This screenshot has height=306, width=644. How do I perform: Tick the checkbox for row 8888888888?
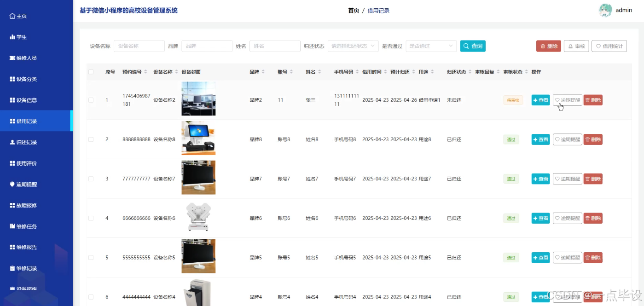(x=90, y=139)
